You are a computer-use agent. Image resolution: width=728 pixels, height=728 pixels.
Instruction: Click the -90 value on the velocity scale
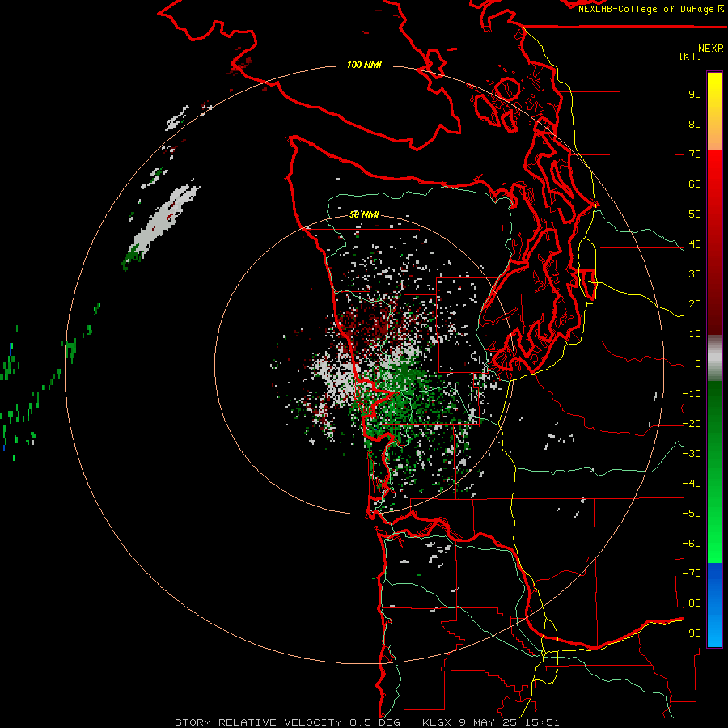(692, 633)
